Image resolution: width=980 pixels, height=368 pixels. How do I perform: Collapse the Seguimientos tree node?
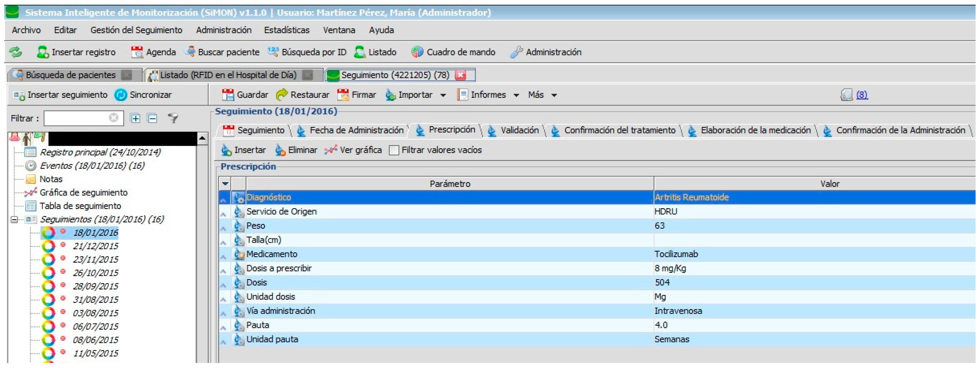(x=14, y=220)
